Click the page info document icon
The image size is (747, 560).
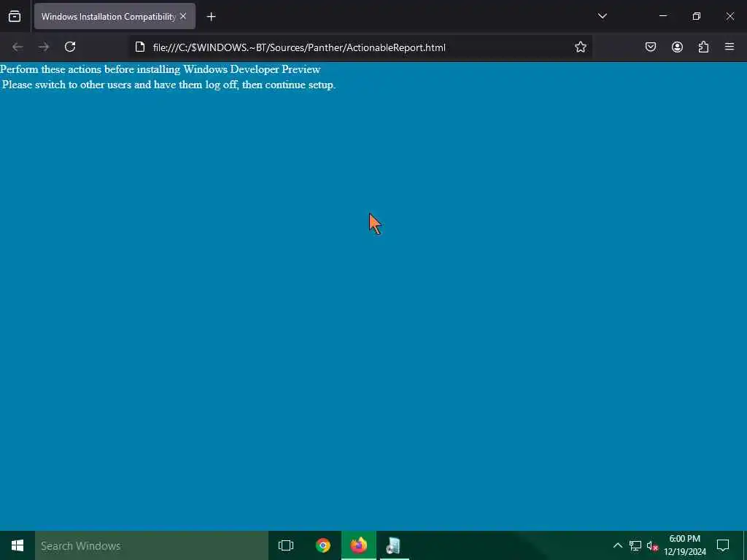[x=140, y=47]
